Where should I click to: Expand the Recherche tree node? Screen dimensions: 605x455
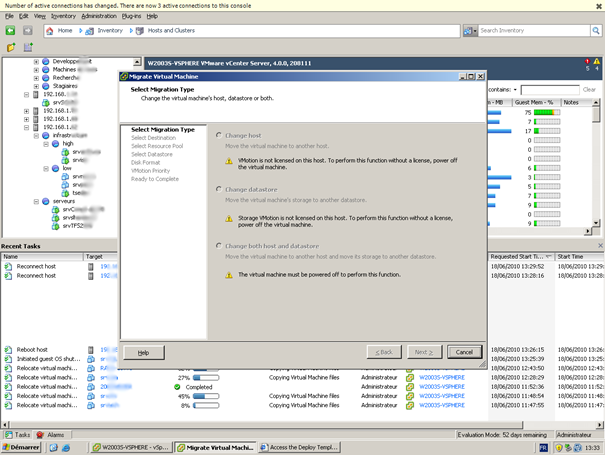click(36, 78)
